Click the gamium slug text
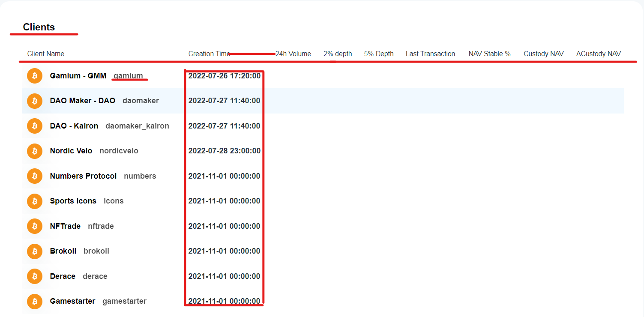The height and width of the screenshot is (317, 644). click(x=128, y=76)
